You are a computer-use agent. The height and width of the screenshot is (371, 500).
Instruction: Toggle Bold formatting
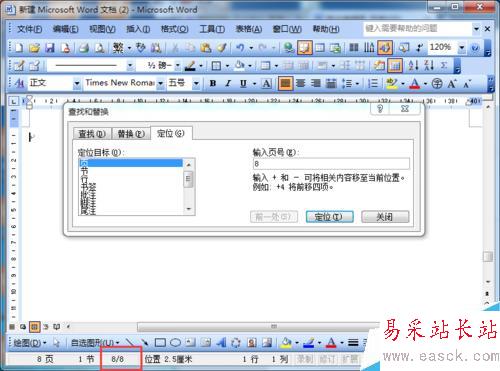click(x=213, y=83)
